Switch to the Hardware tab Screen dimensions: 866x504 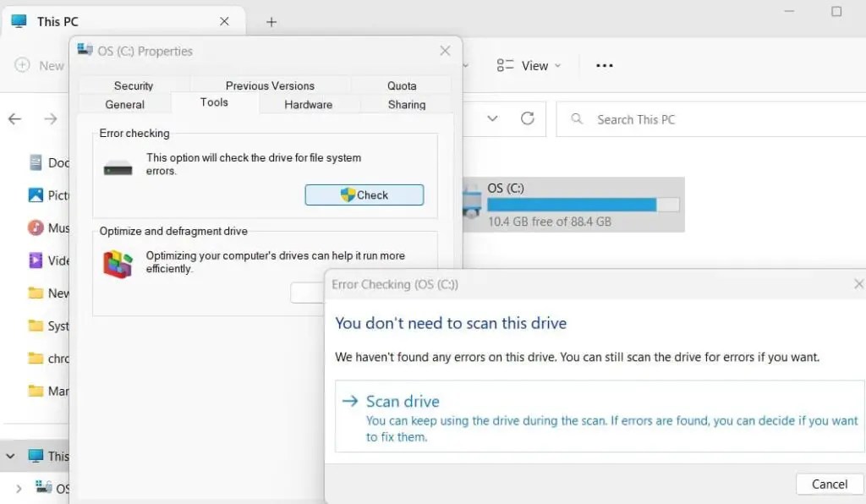(308, 104)
